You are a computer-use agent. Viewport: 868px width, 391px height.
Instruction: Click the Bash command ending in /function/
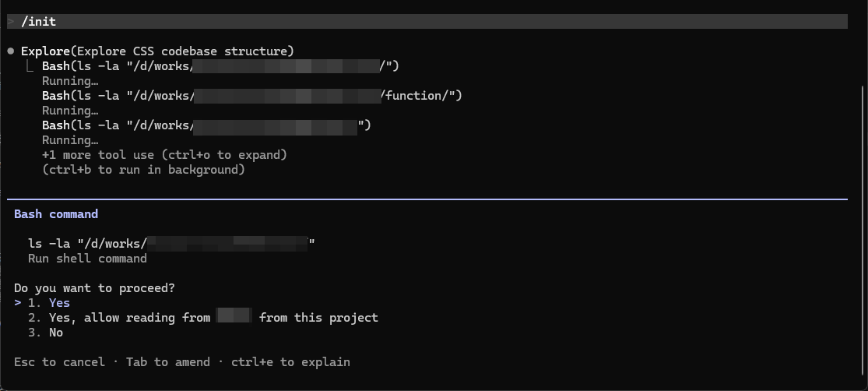[x=252, y=96]
